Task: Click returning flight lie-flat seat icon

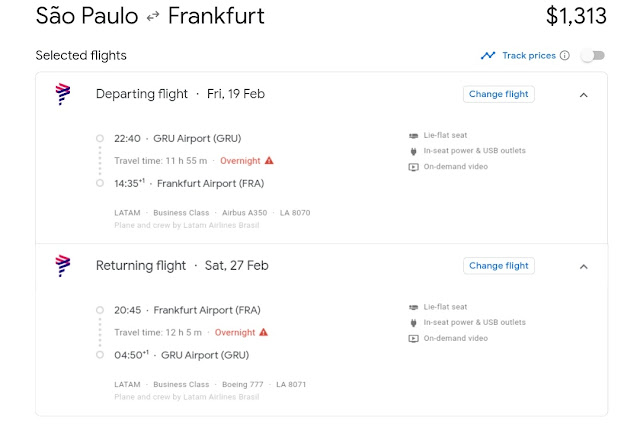Action: coord(413,307)
